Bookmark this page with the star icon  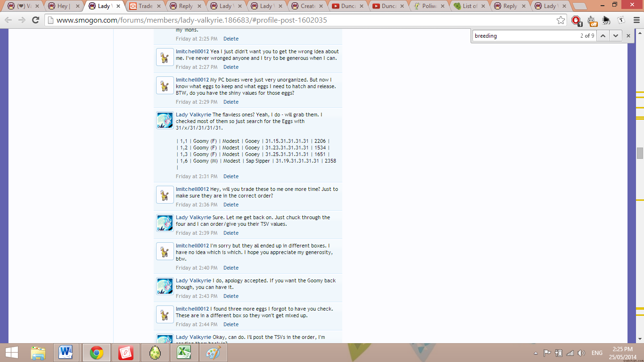click(x=561, y=20)
